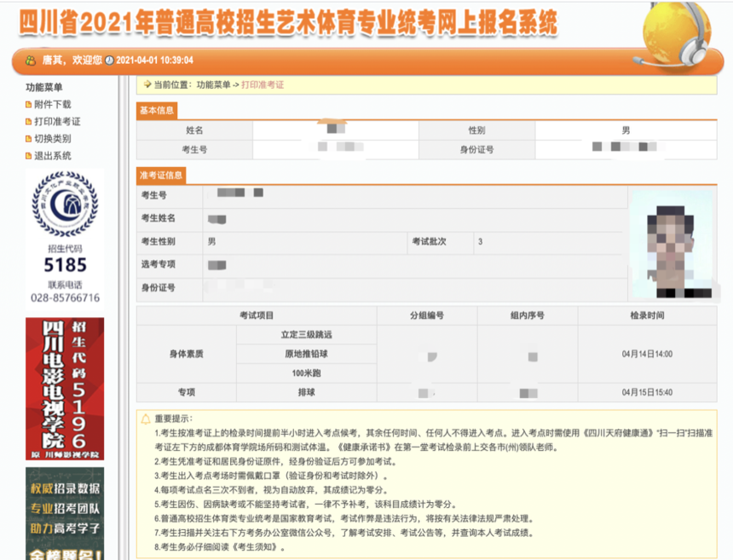
Task: Click the clock icon before the timestamp
Action: point(109,61)
